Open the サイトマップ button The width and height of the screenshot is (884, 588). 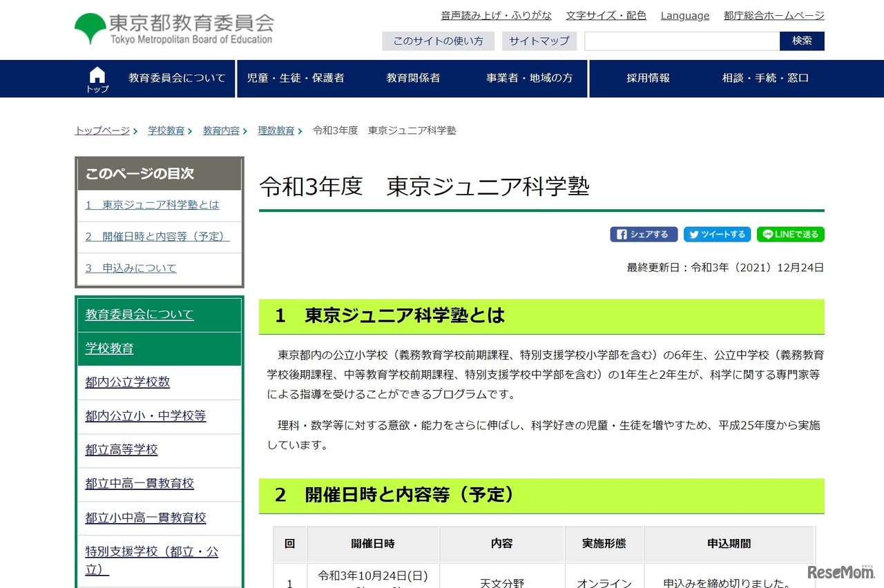(x=539, y=41)
